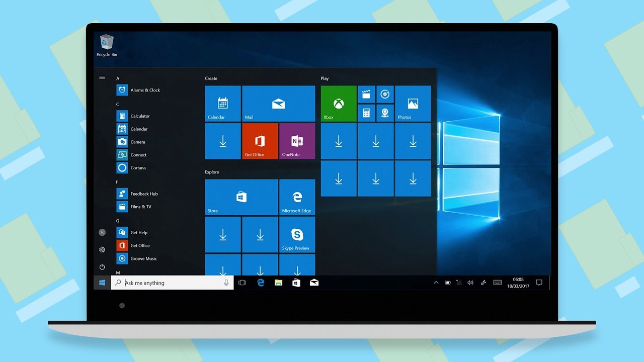Screen dimensions: 644x362
Task: Open the small calculator tile in Play group
Action: click(366, 113)
